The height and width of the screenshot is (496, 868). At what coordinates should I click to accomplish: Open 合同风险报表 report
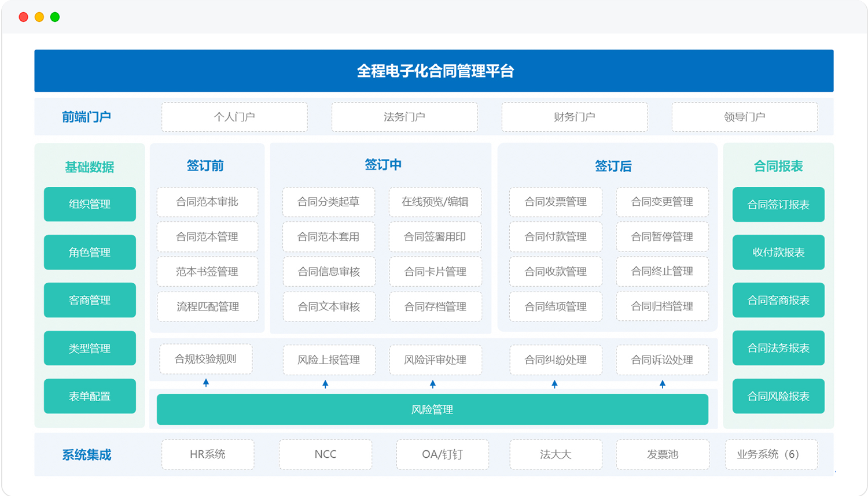[778, 396]
